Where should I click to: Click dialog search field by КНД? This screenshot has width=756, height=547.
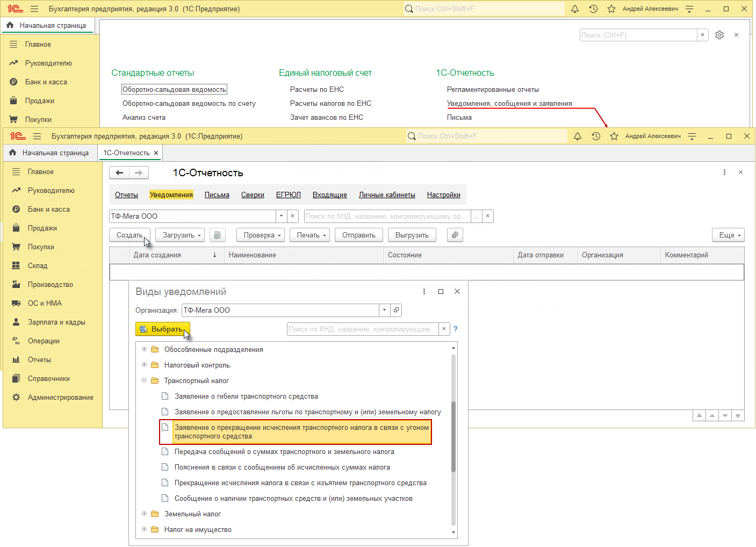[363, 329]
